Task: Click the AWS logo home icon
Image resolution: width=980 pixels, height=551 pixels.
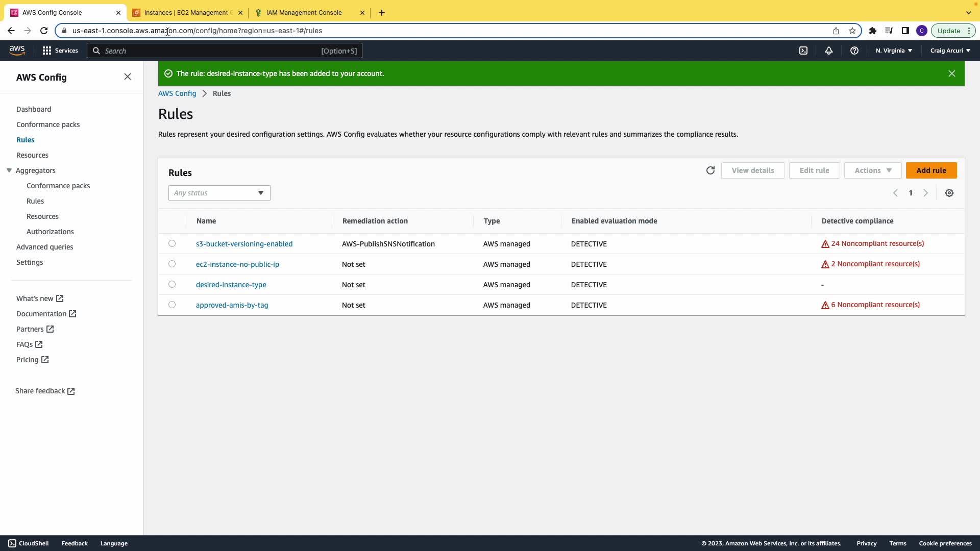Action: (17, 50)
